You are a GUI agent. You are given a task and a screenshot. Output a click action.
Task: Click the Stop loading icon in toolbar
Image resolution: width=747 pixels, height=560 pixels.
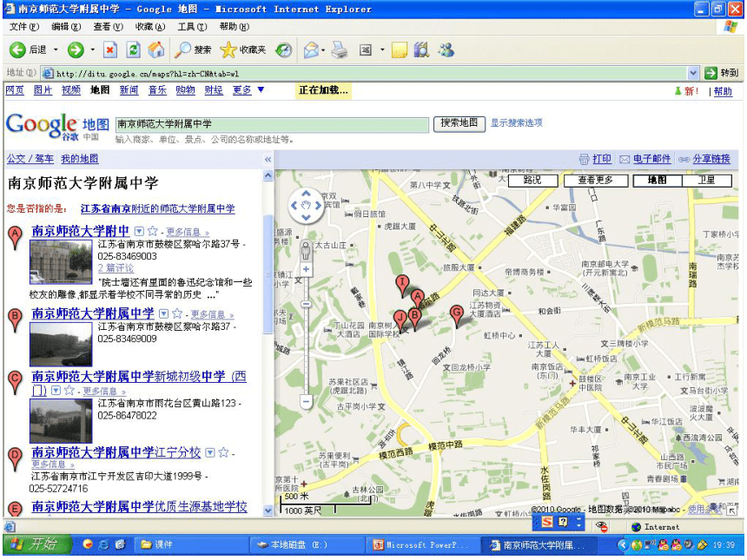tap(110, 49)
